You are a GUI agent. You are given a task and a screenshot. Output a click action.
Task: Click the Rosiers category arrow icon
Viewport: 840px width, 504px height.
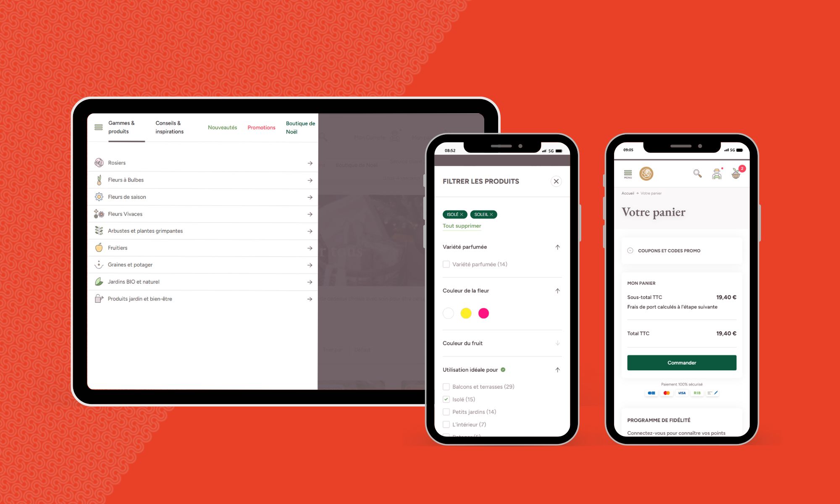pos(310,163)
